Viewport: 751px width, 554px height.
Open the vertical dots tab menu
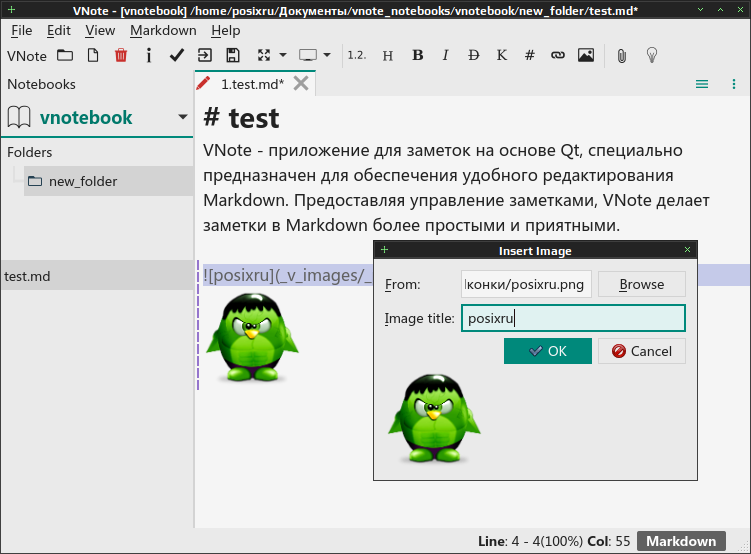tap(734, 84)
